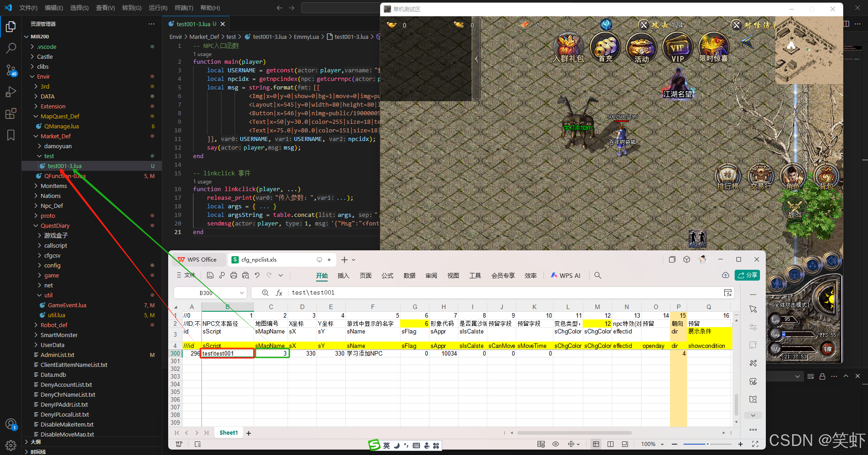Open the 活动 event icon in the game
Image resolution: width=868 pixels, height=455 pixels.
pyautogui.click(x=642, y=47)
